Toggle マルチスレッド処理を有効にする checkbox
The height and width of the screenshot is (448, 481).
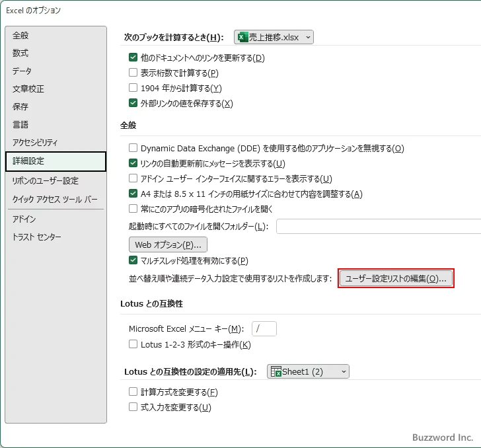coord(133,260)
